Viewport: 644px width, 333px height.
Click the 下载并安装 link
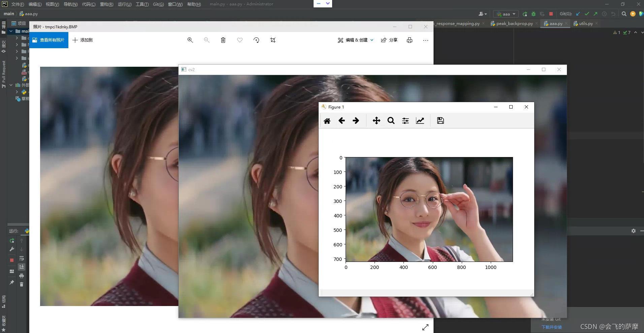(551, 327)
